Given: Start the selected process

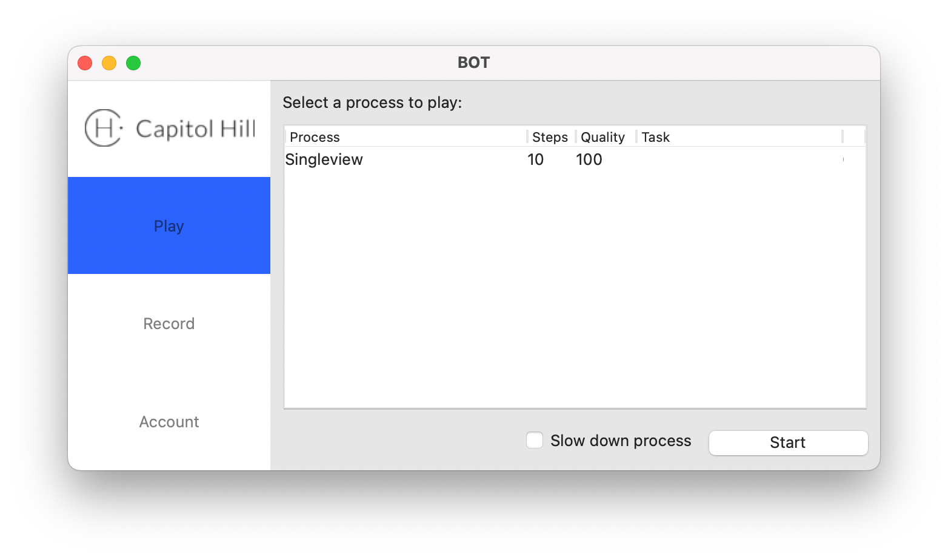Looking at the screenshot, I should pyautogui.click(x=788, y=442).
